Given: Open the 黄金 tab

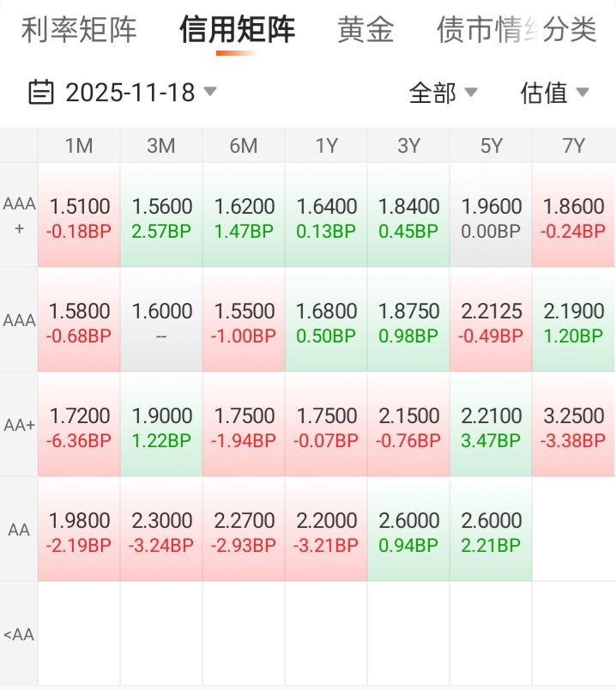Looking at the screenshot, I should point(365,30).
